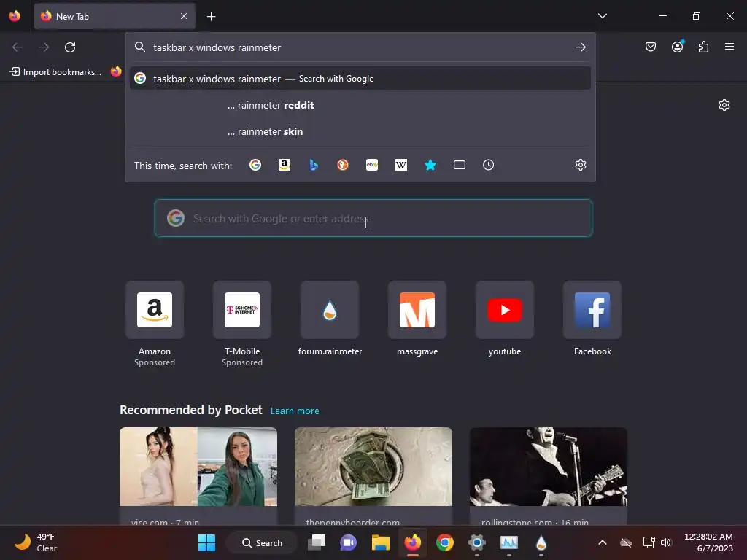Image resolution: width=747 pixels, height=560 pixels.
Task: Expand the hidden system tray icons
Action: click(x=602, y=542)
